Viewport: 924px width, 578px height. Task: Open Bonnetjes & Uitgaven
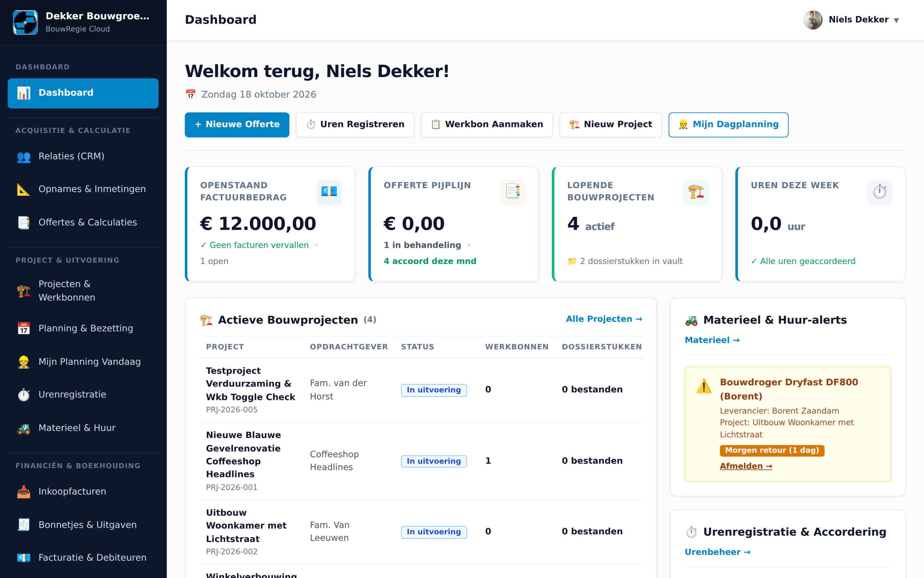coord(83,525)
